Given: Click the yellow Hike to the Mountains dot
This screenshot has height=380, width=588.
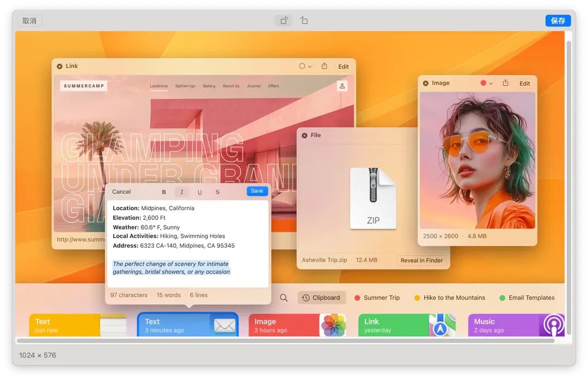Looking at the screenshot, I should pos(417,298).
